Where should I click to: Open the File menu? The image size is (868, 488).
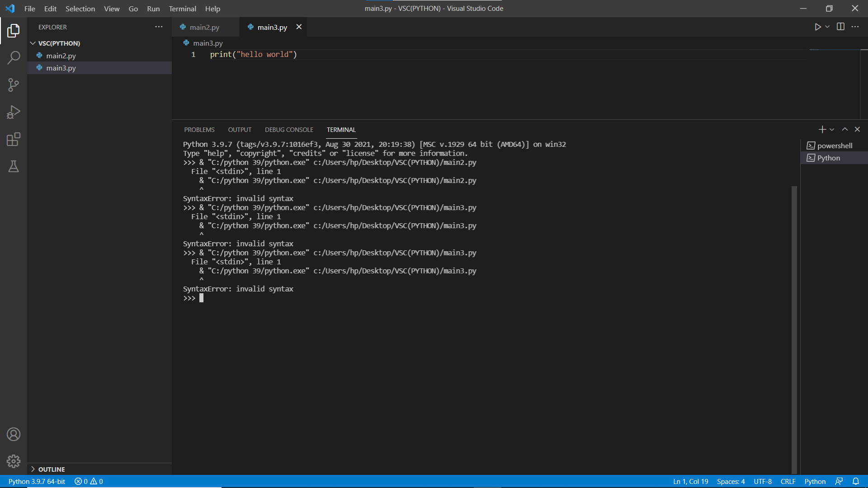[x=30, y=9]
